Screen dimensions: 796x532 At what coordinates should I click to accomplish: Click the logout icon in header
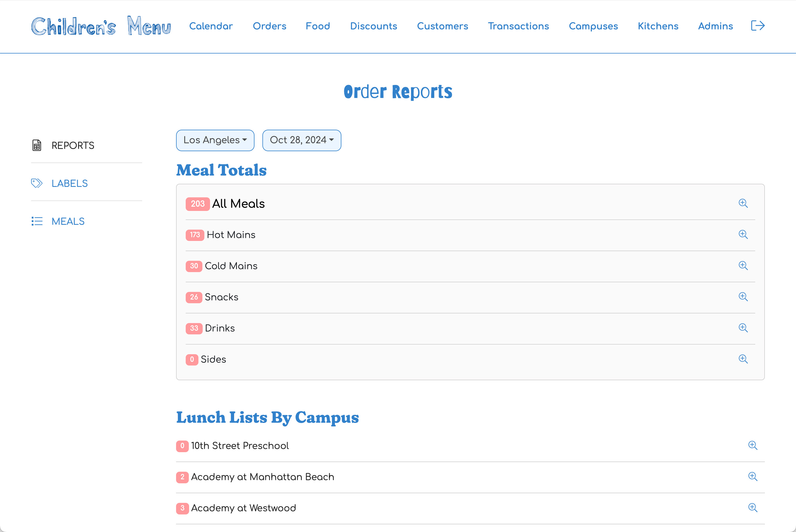758,26
